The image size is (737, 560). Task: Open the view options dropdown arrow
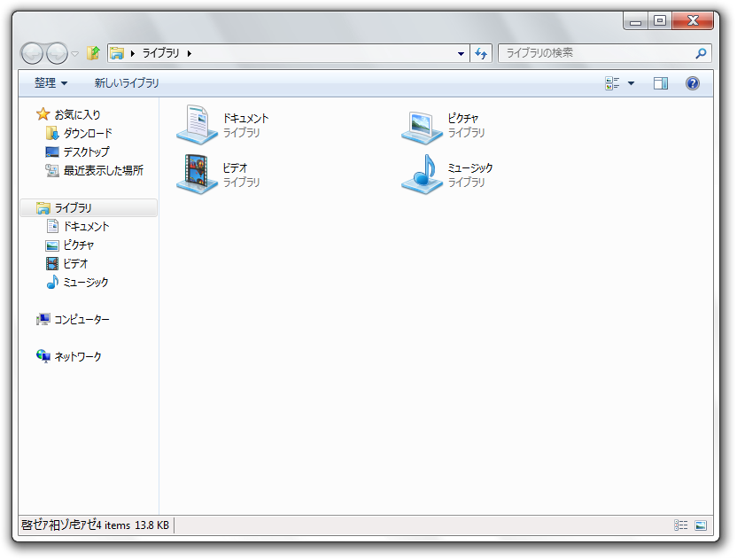pos(632,83)
